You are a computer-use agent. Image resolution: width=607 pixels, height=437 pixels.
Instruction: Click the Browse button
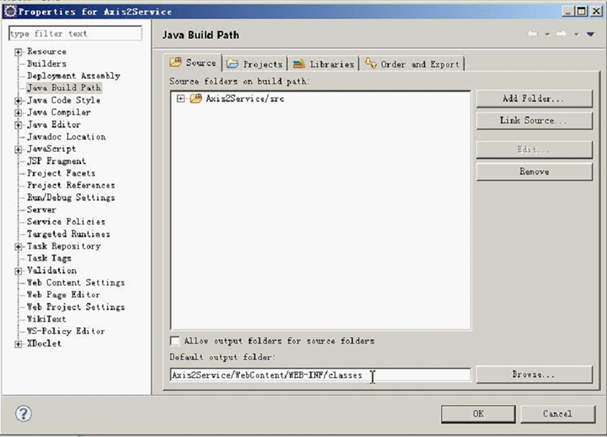coord(534,374)
